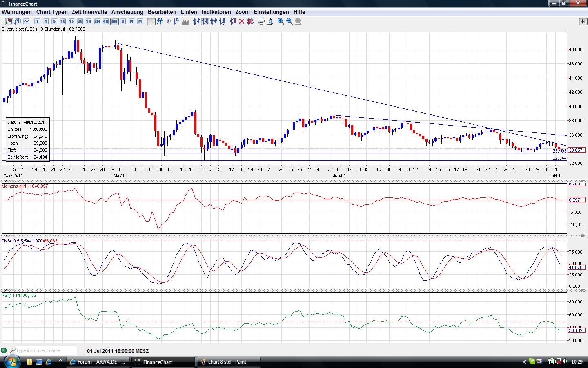Viewport: 588px width, 368px height.
Task: Open the Zeit Intervalle menu
Action: click(89, 12)
